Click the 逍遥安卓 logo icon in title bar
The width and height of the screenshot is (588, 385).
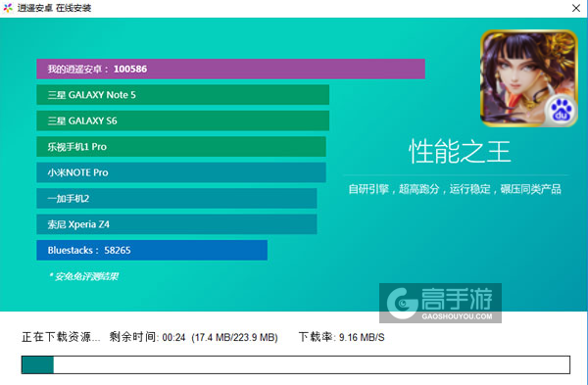tap(8, 8)
